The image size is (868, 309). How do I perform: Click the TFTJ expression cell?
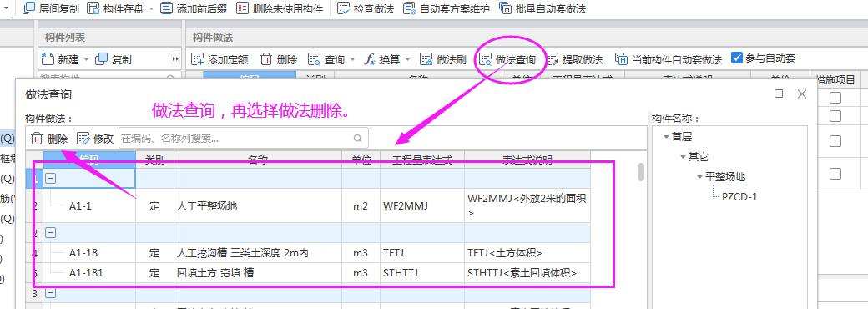pos(422,252)
